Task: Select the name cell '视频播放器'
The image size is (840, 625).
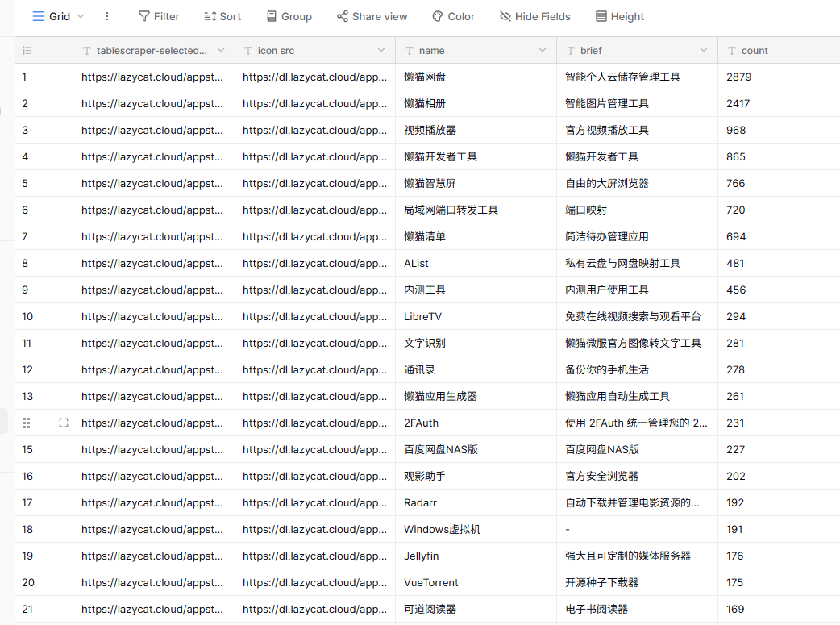Action: pyautogui.click(x=476, y=131)
